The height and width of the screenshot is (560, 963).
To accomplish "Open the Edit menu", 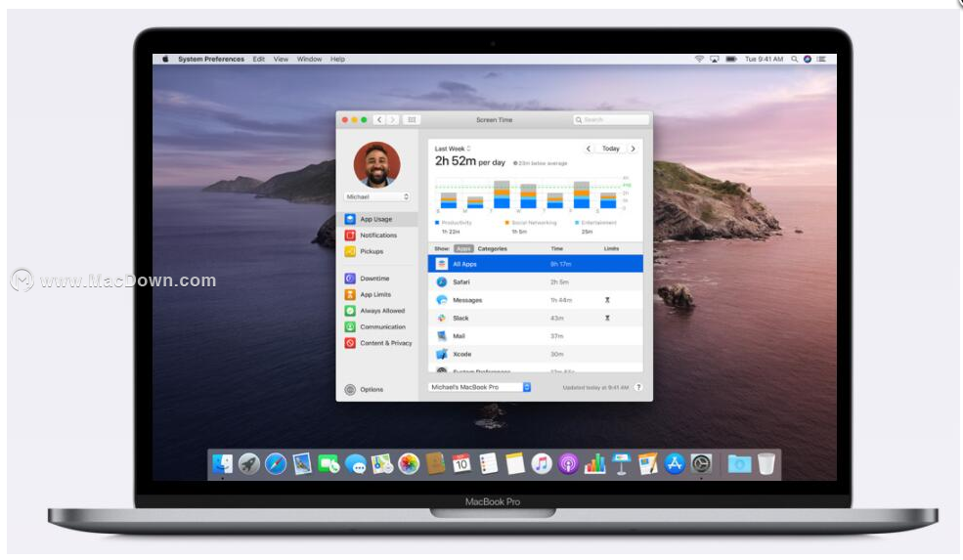I will [258, 59].
